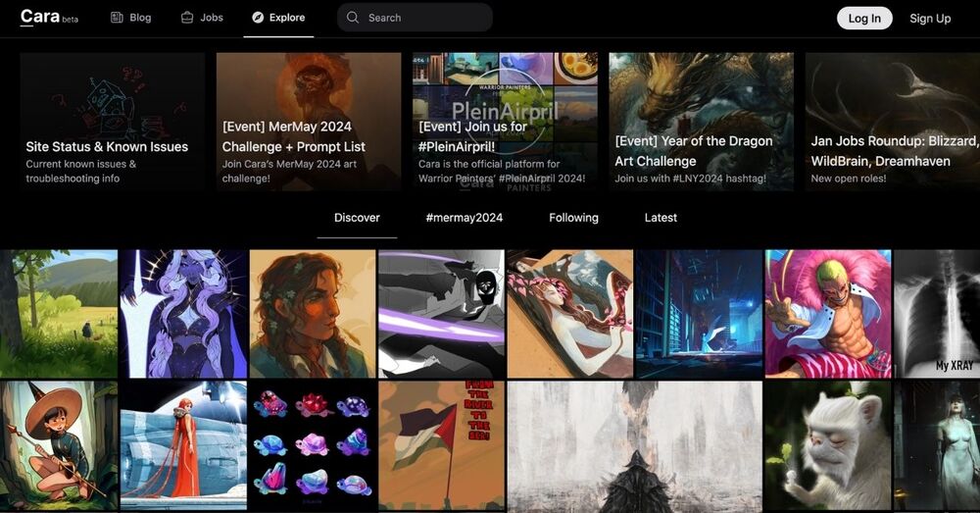980x513 pixels.
Task: Click the Jobs briefcase icon
Action: click(x=187, y=18)
